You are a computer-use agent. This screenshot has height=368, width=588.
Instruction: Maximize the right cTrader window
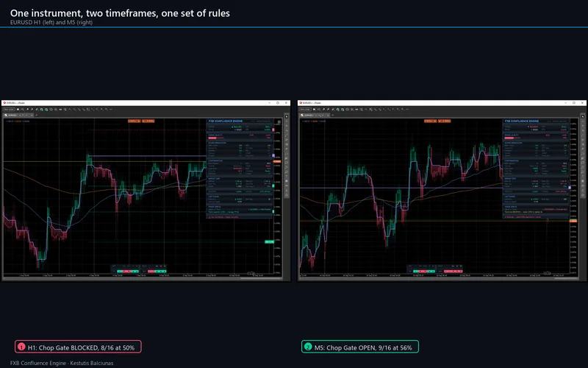click(x=574, y=102)
